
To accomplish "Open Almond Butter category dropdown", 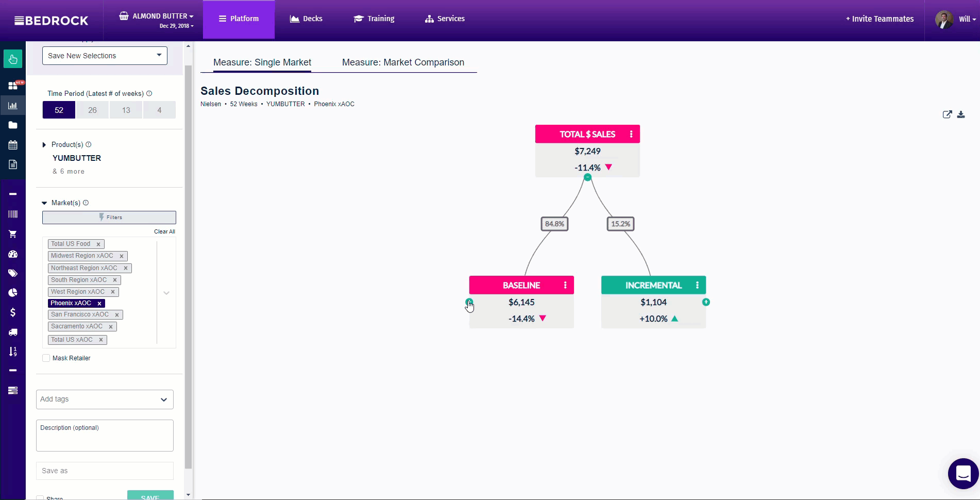I will [157, 16].
